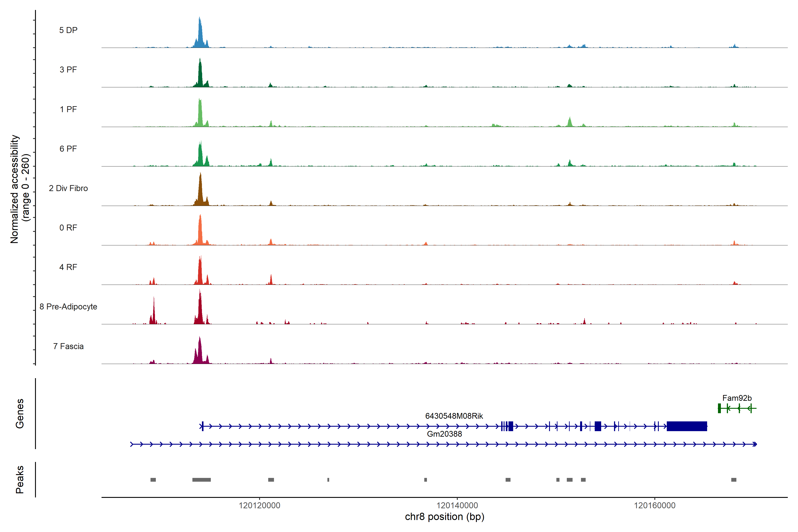Image resolution: width=798 pixels, height=532 pixels.
Task: Click the 7 Fascia track label
Action: 68,346
